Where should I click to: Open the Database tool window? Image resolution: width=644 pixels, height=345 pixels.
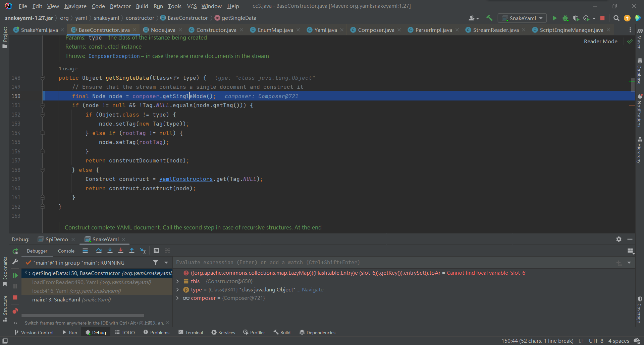point(640,71)
